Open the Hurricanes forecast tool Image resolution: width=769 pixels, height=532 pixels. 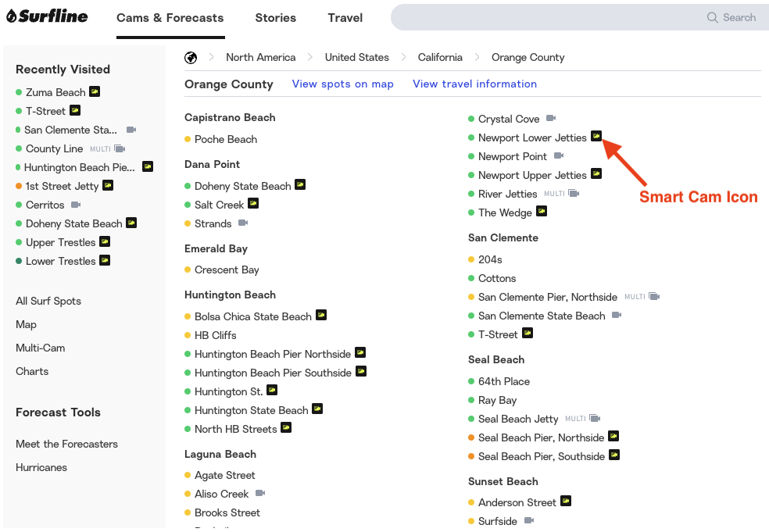[x=41, y=467]
